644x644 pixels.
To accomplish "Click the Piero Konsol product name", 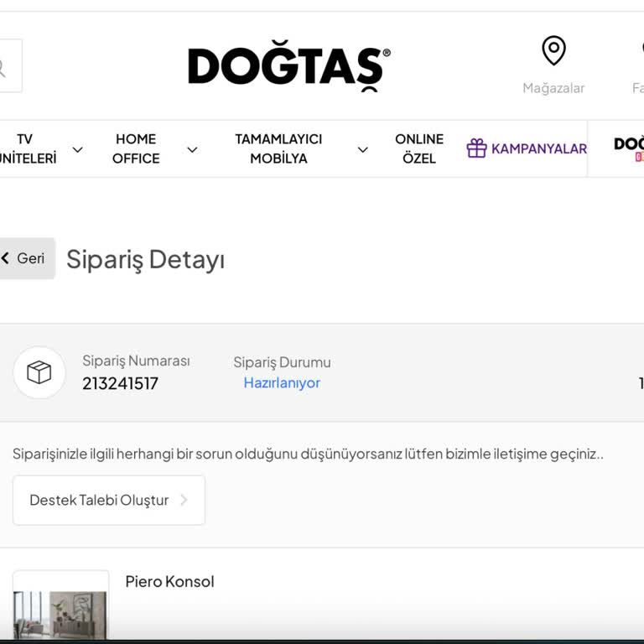I will (169, 582).
